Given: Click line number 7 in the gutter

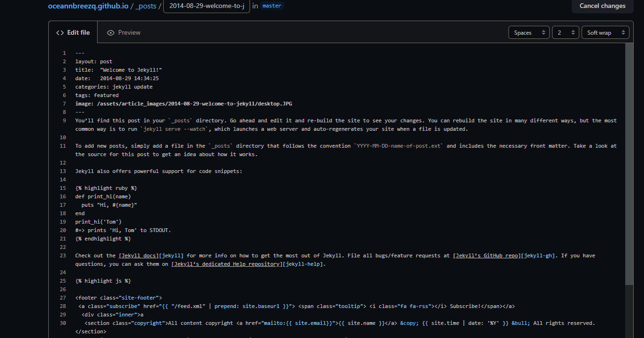Looking at the screenshot, I should [64, 104].
